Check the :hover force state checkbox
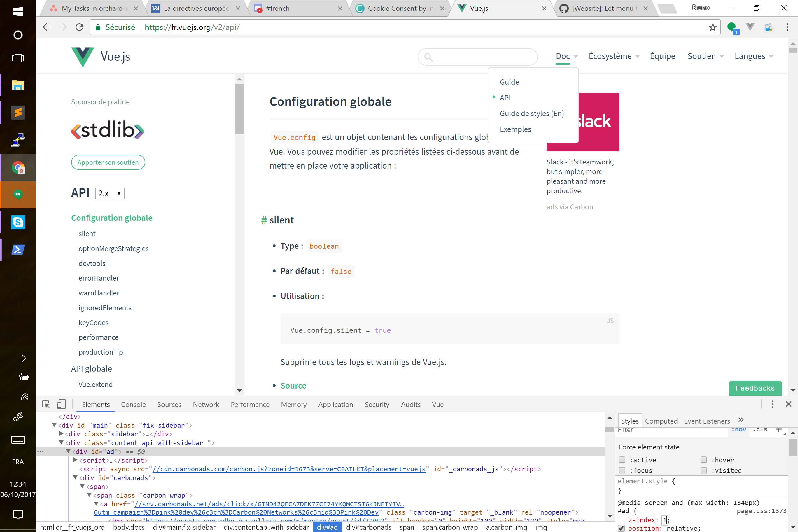The height and width of the screenshot is (532, 798). click(704, 460)
